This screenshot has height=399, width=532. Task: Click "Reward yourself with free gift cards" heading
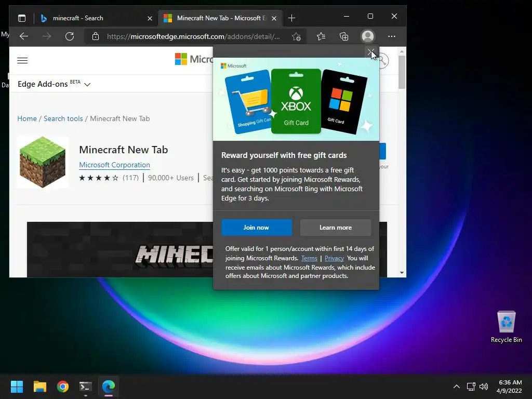284,155
